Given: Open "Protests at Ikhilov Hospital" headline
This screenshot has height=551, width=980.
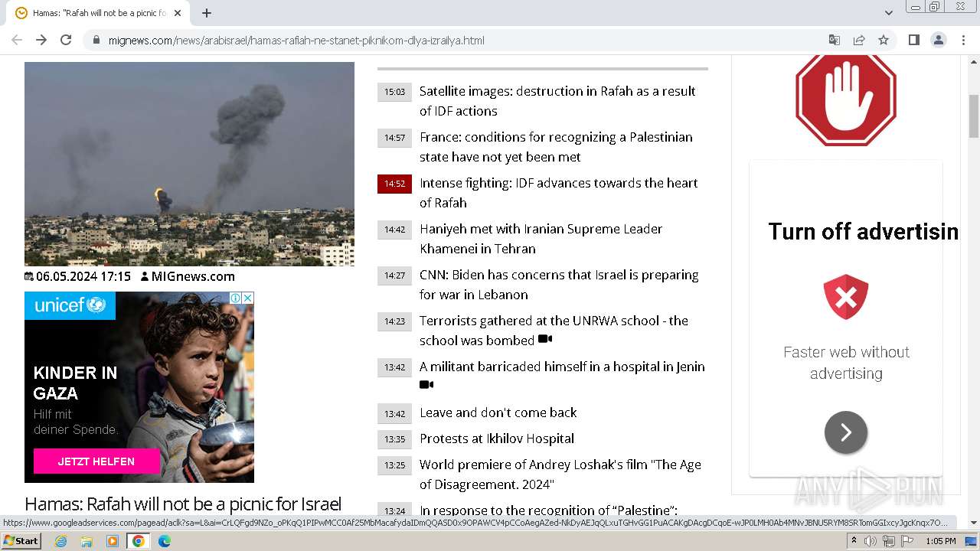Looking at the screenshot, I should point(497,439).
